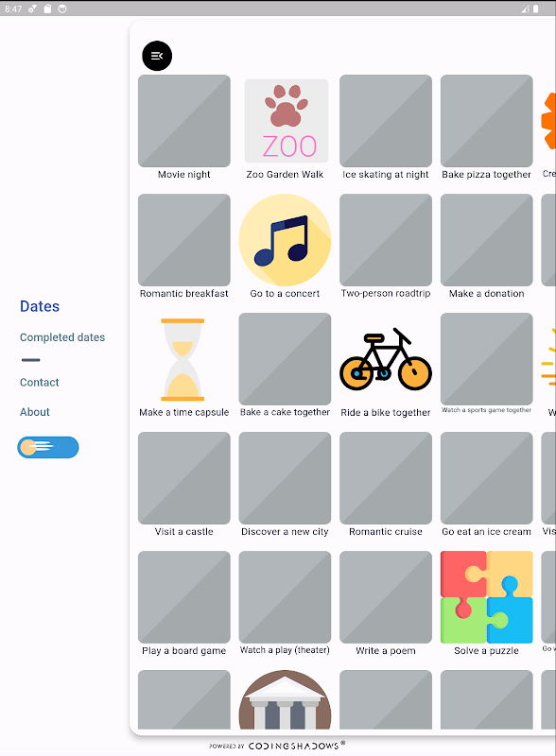Open the About page link
This screenshot has height=756, width=556.
coord(35,412)
